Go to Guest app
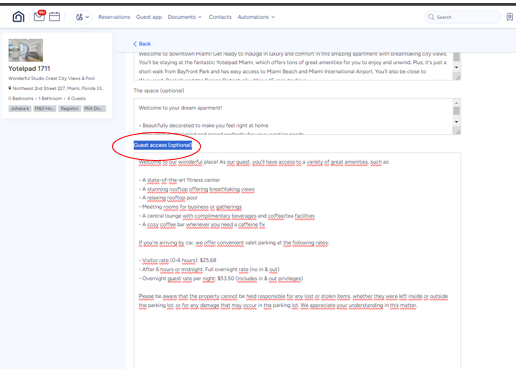521x369 pixels. coord(149,17)
